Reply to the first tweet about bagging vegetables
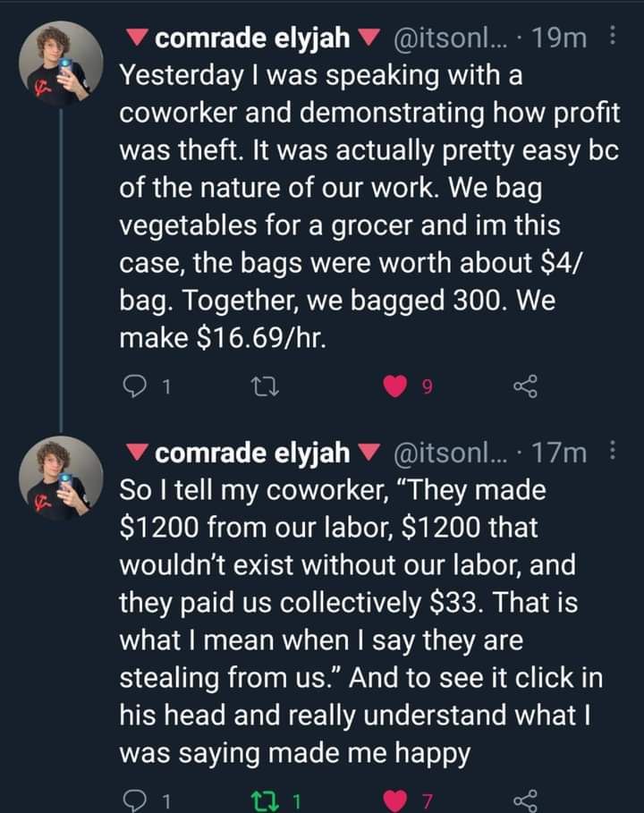The image size is (644, 813). pyautogui.click(x=133, y=386)
